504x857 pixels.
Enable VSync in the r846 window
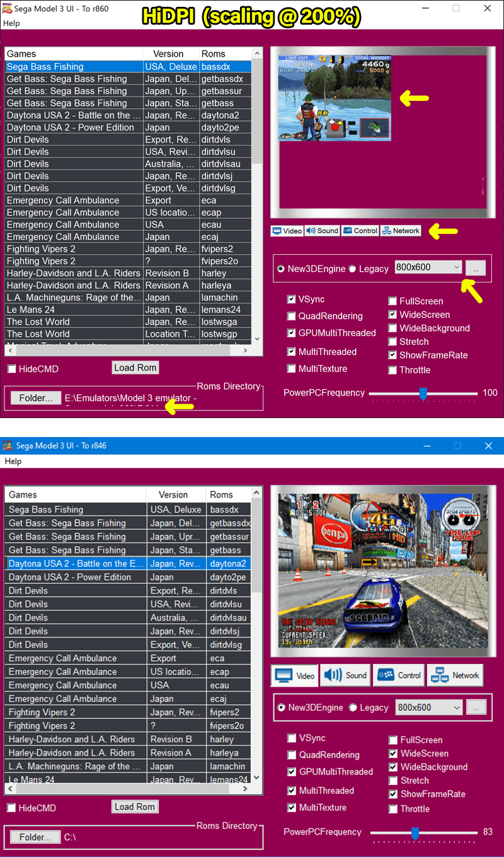pyautogui.click(x=292, y=738)
